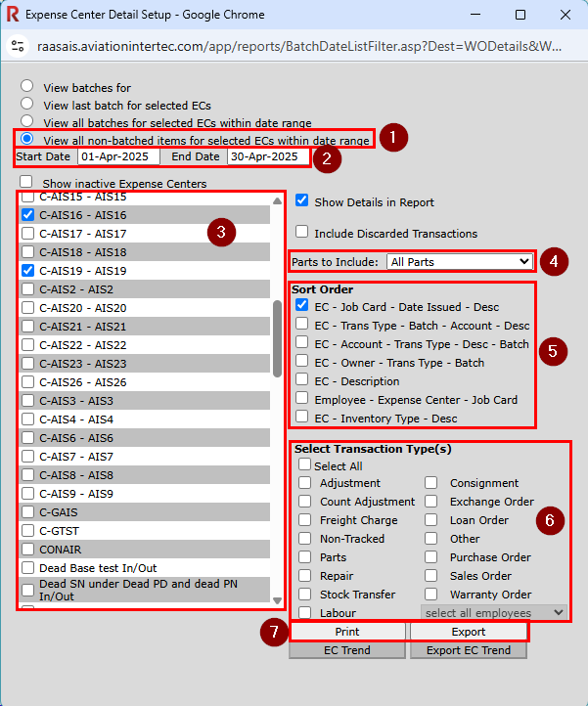Image resolution: width=588 pixels, height=706 pixels.
Task: Click the expense center list scrollbar thumb
Action: coord(277,338)
